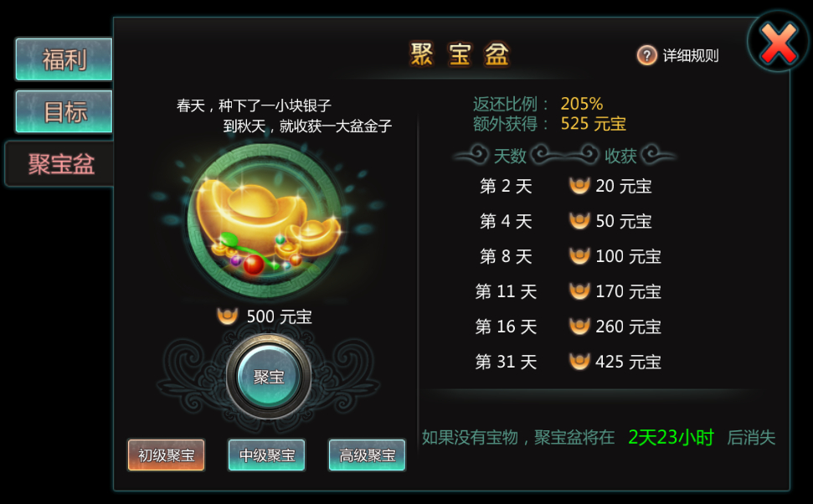Click the green 2天23小时 countdown text
Viewport: 813px width, 504px height.
(x=671, y=438)
